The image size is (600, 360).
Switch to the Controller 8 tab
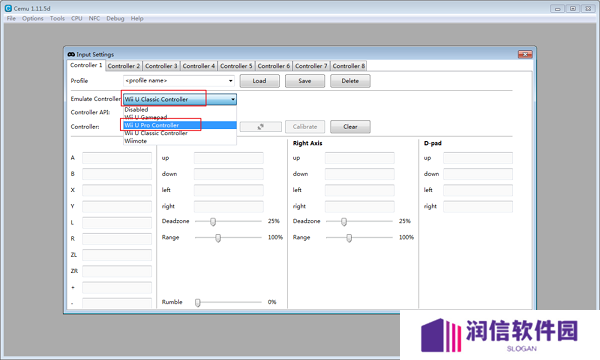349,66
